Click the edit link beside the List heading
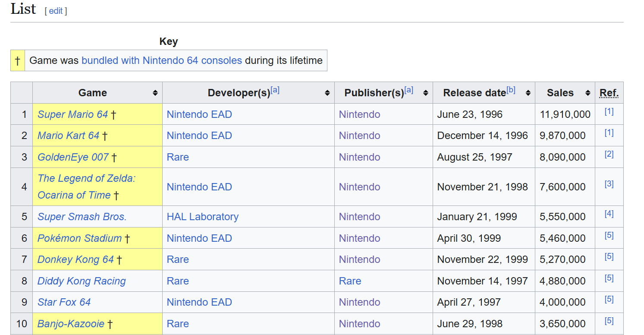The height and width of the screenshot is (335, 644). click(56, 11)
